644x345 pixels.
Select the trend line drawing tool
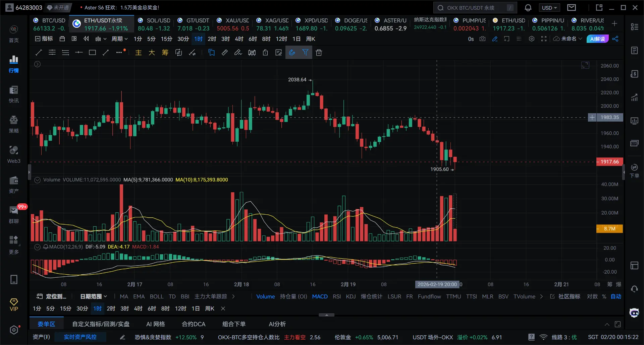coord(39,52)
